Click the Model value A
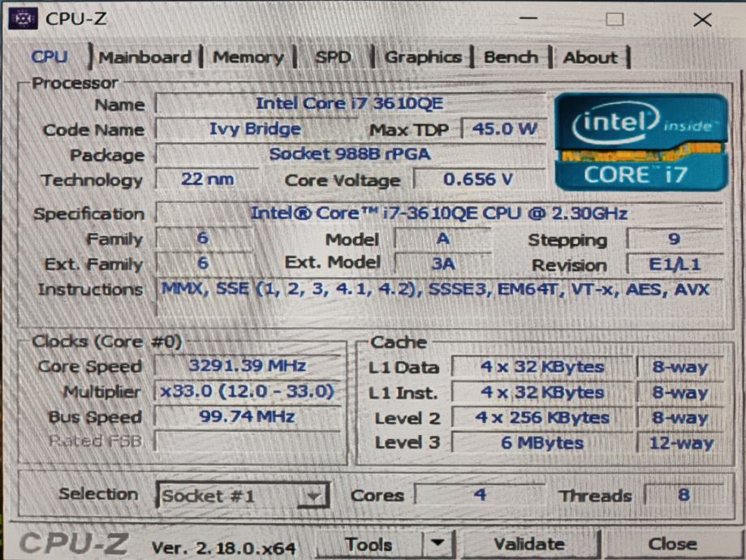This screenshot has width=746, height=560. [x=443, y=239]
